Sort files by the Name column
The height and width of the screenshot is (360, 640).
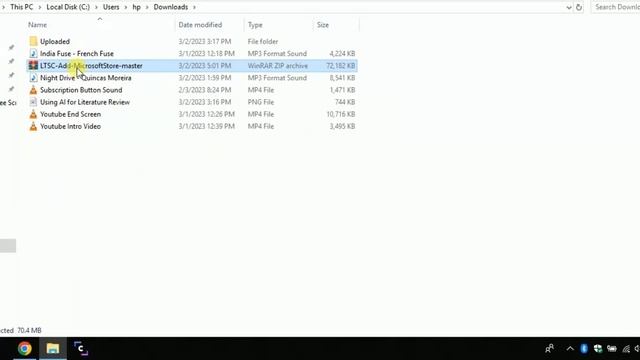38,25
